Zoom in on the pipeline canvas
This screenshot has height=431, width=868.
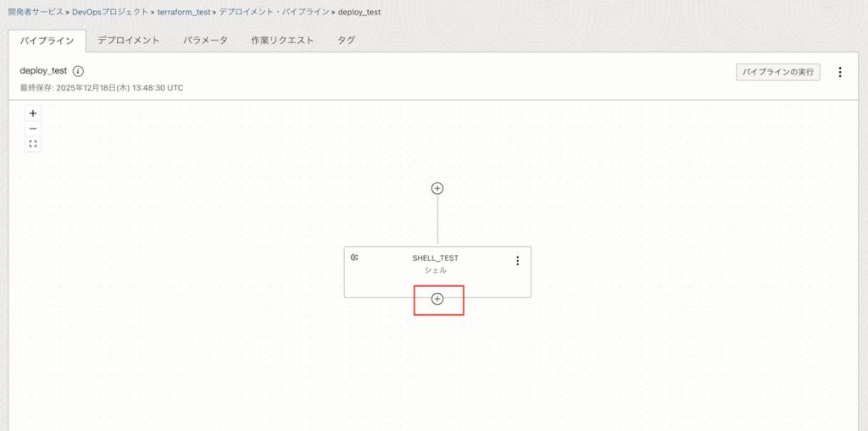point(33,113)
